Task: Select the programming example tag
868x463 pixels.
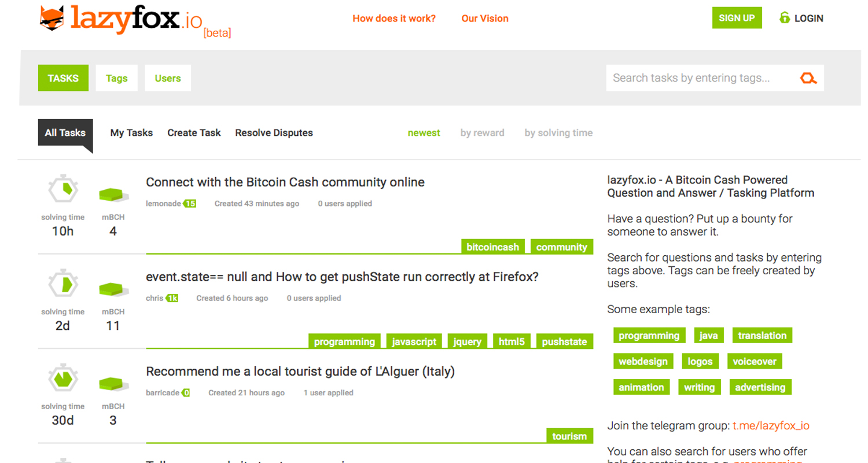Action: pyautogui.click(x=649, y=335)
